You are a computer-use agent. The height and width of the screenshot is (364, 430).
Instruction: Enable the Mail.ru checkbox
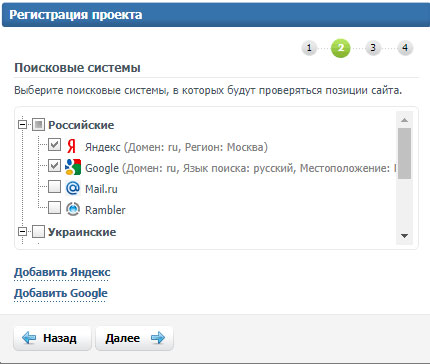[54, 187]
